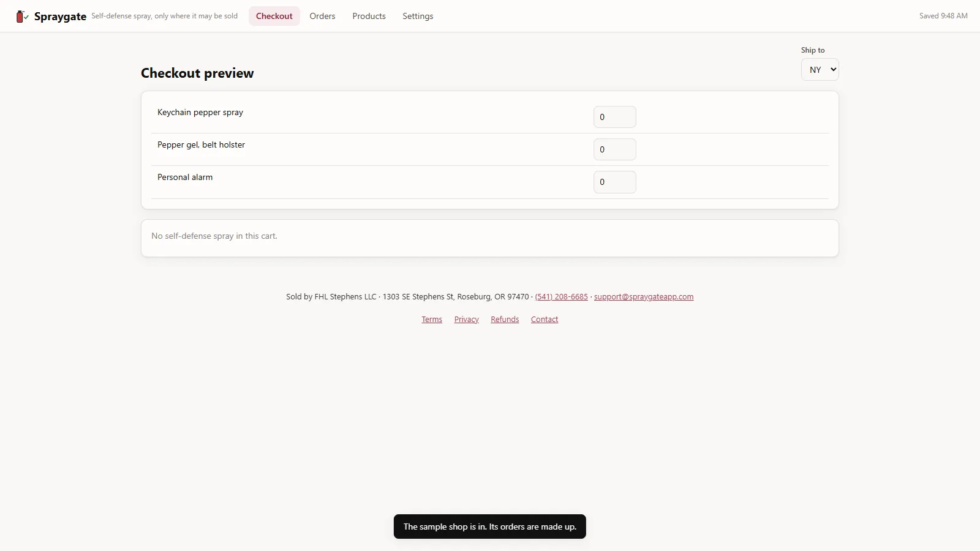Go to the Orders tab
The height and width of the screenshot is (551, 980).
tap(322, 16)
